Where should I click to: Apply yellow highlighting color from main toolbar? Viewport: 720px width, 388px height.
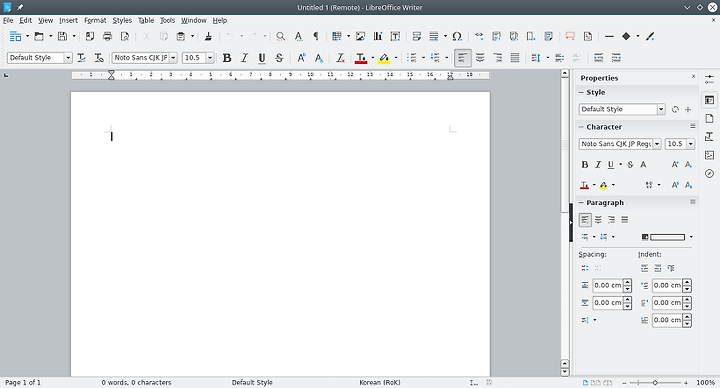click(384, 58)
